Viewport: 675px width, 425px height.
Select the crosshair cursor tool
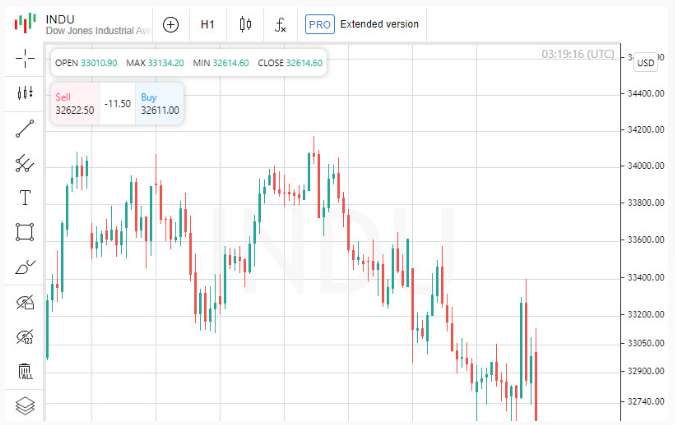pos(25,58)
